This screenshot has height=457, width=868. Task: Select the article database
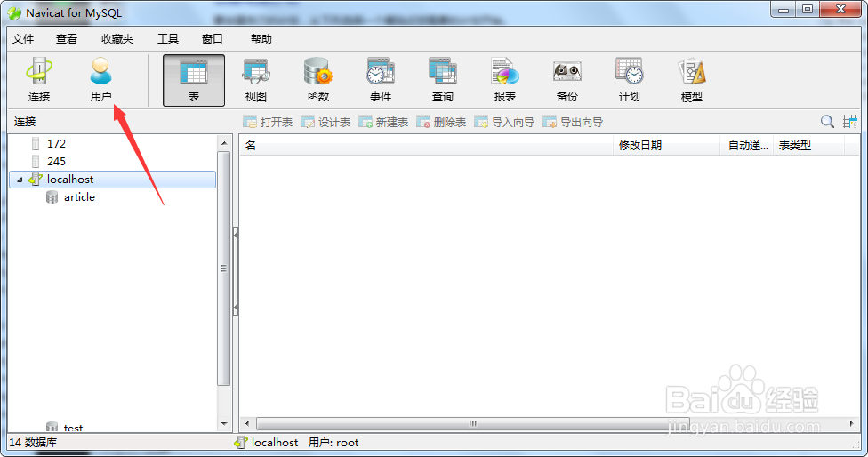(79, 197)
